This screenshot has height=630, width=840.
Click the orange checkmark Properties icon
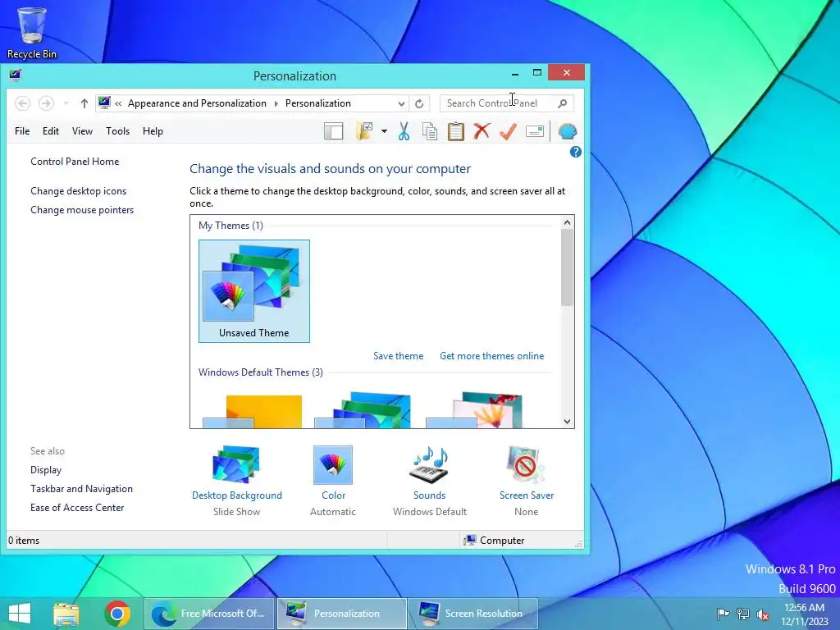[x=508, y=130]
